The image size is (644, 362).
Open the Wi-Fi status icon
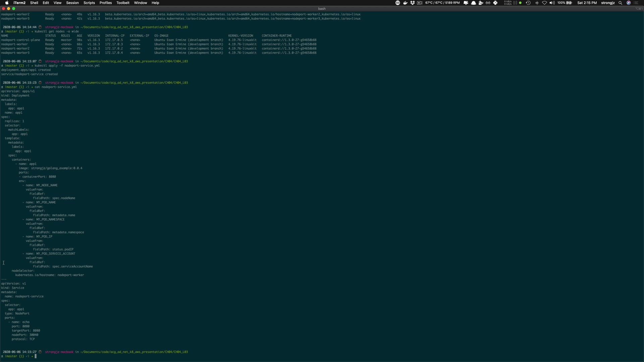(x=544, y=3)
